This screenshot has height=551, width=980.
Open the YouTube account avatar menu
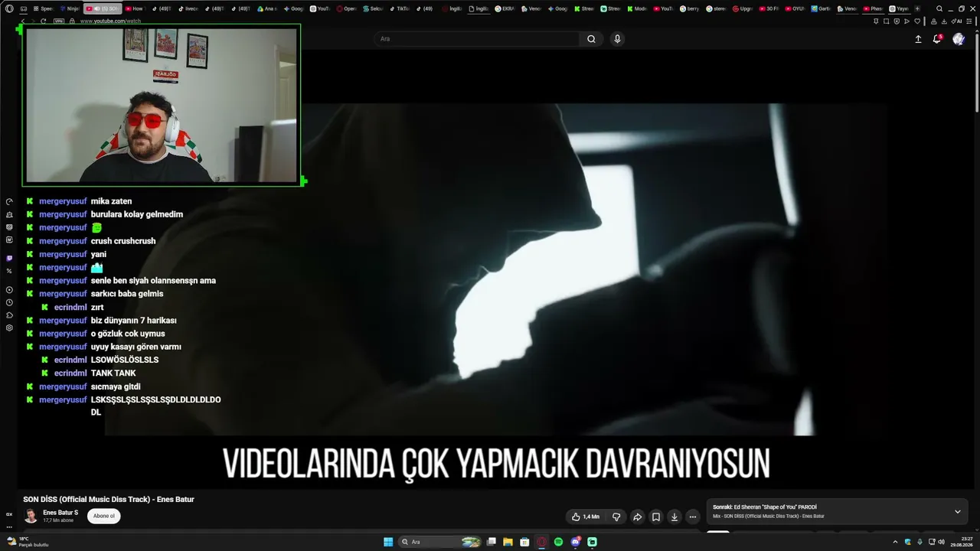(959, 39)
